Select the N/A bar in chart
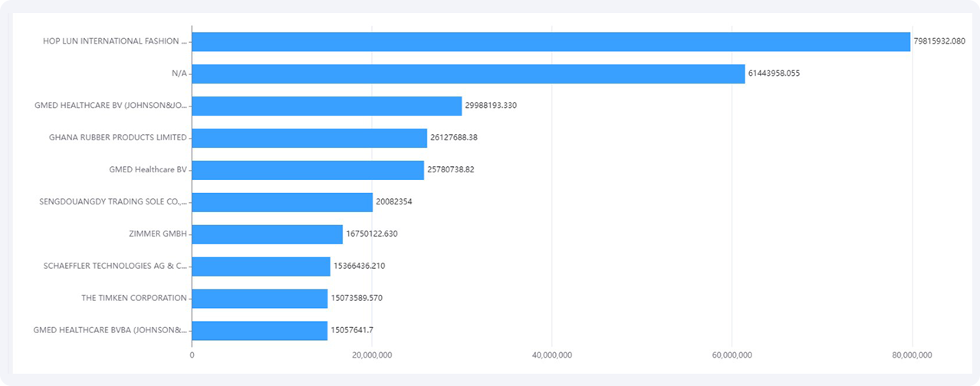 468,74
